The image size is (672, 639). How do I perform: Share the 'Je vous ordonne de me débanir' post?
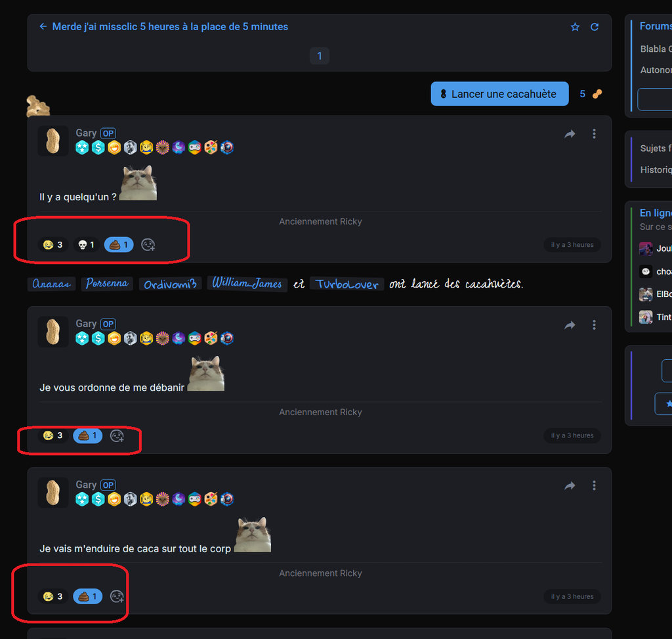pyautogui.click(x=570, y=325)
